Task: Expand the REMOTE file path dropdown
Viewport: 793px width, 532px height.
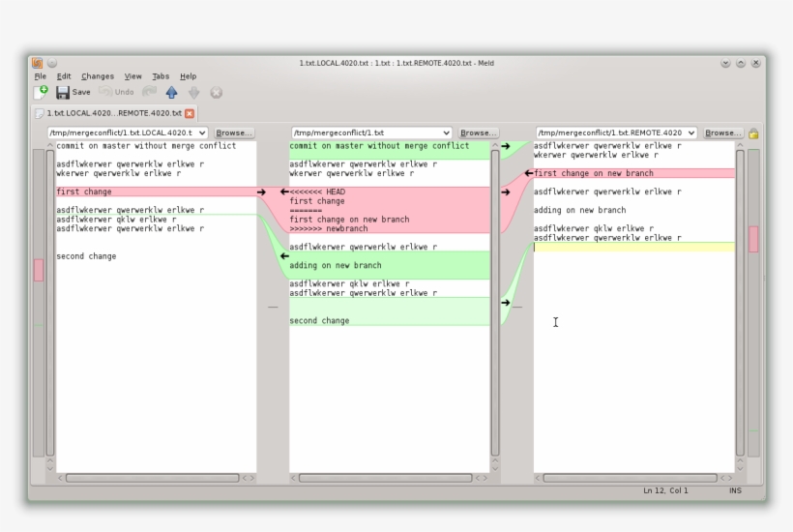Action: point(690,133)
